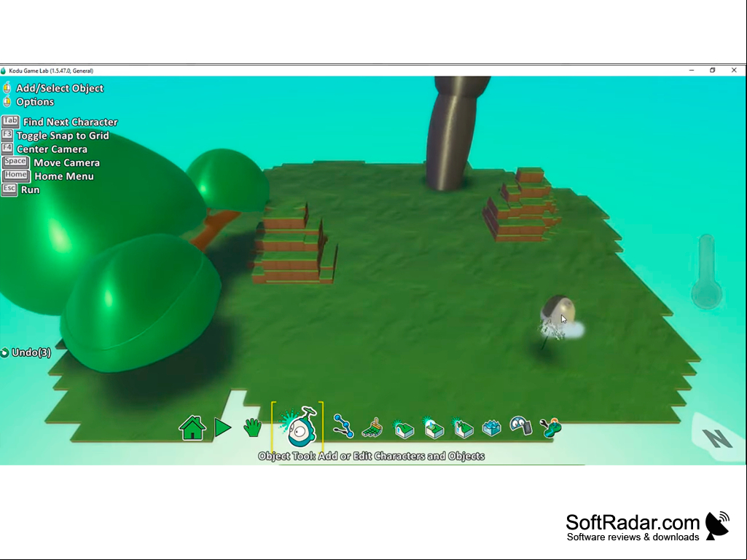Select the Water Tool icon

492,427
